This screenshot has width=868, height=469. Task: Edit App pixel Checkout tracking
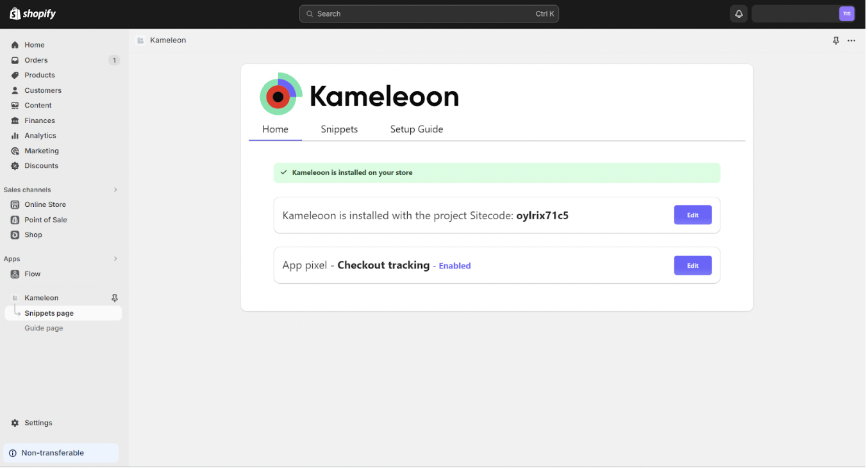(x=692, y=265)
